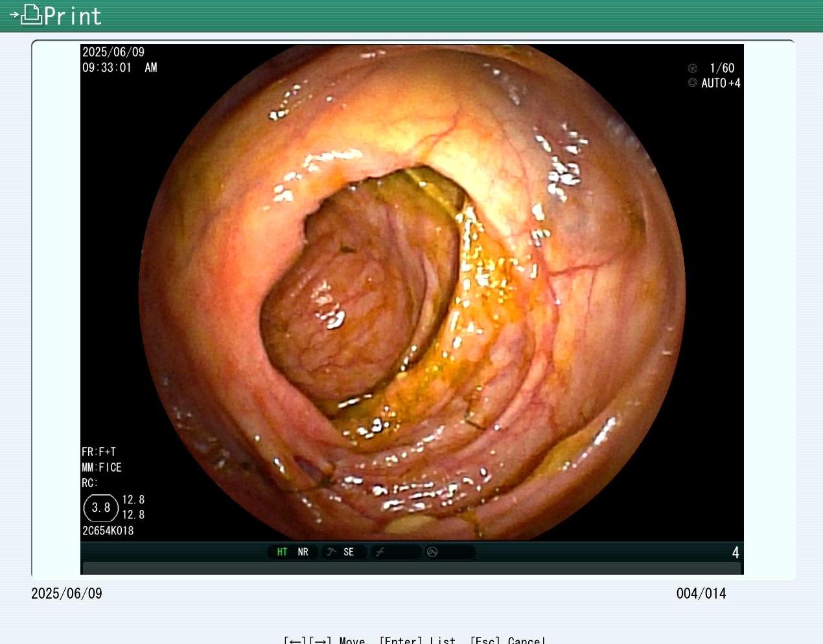Screen dimensions: 823x644
Task: Click the RC: label
Action: pos(89,483)
